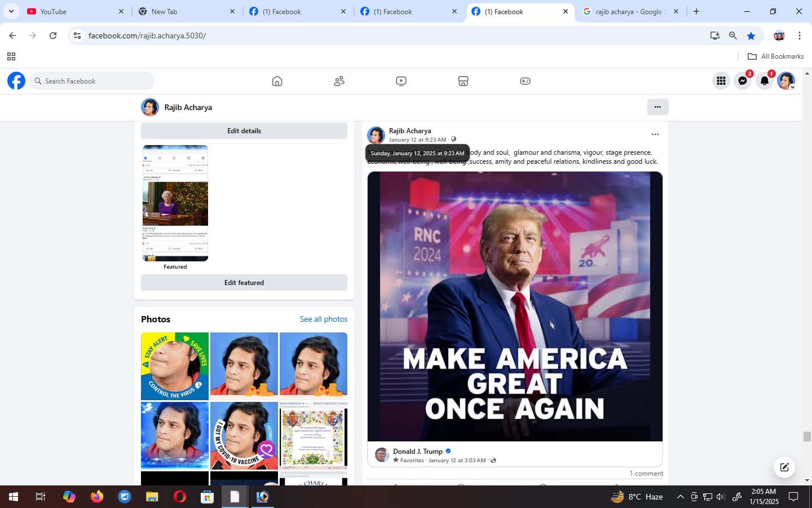Screen dimensions: 812x508
Task: Open volume control in system tray
Action: (x=721, y=497)
